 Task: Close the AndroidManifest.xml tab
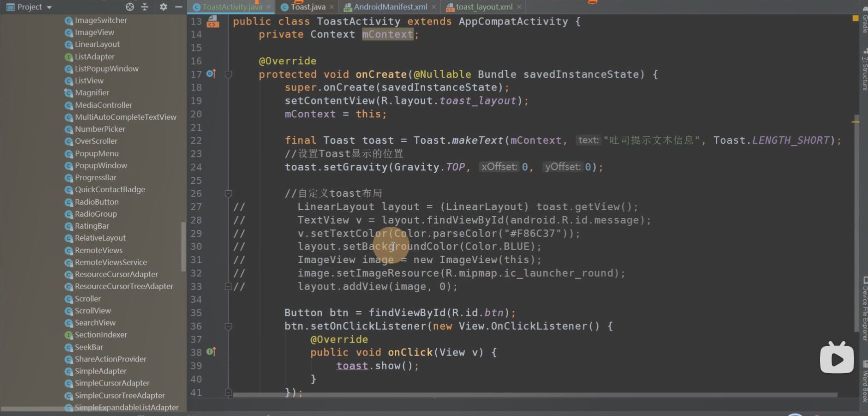click(434, 7)
